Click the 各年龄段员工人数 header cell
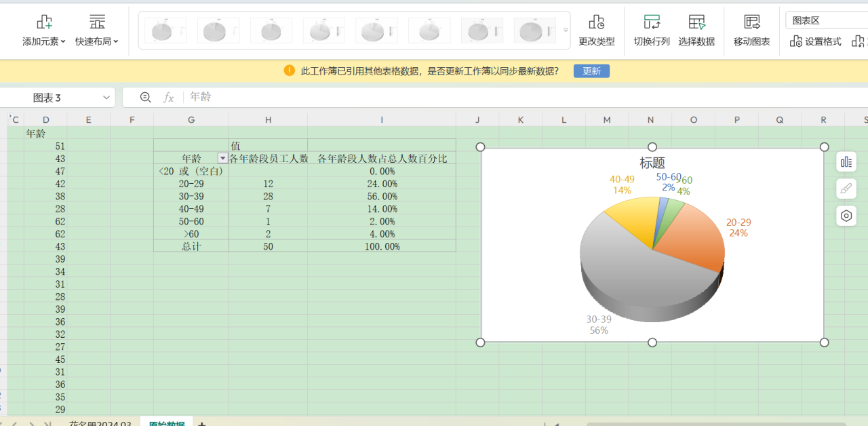 coord(268,158)
